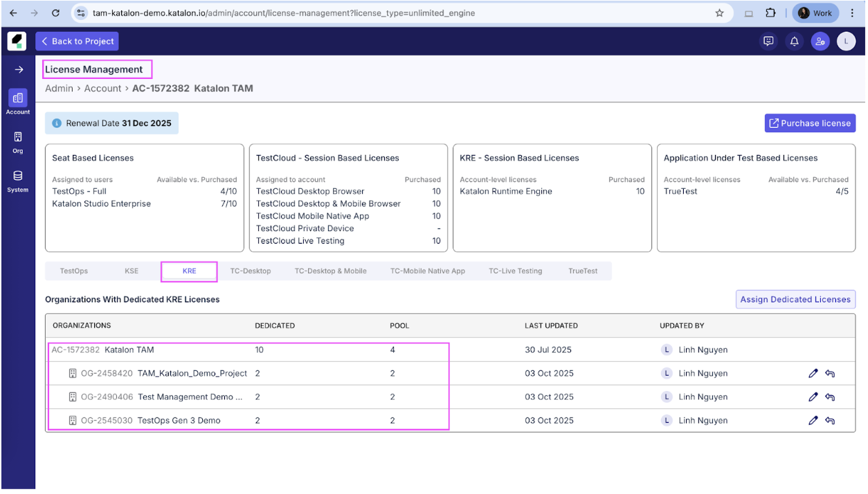Select the TC-Desktop tab
Image resolution: width=868 pixels, height=494 pixels.
click(x=251, y=271)
